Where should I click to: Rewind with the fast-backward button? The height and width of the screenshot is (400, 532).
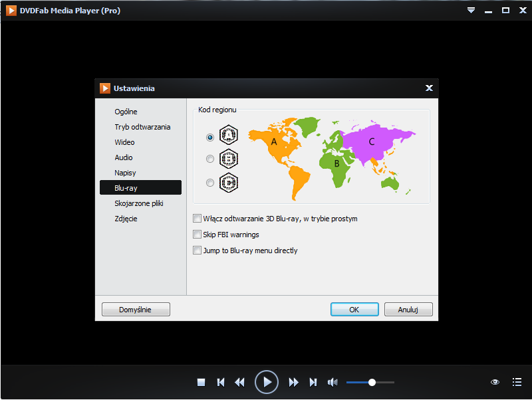coord(239,382)
